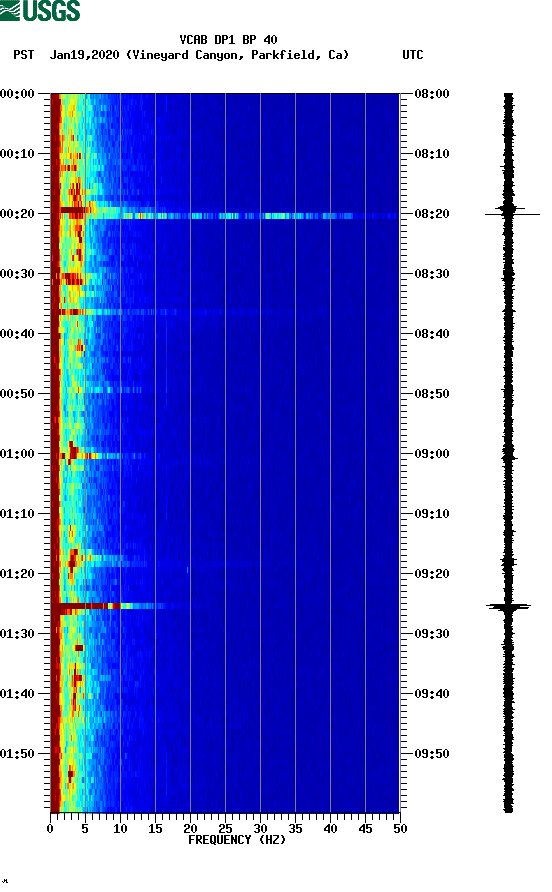Click the 'FREQUENCY (HZ)' axis label
The height and width of the screenshot is (892, 552).
(x=237, y=840)
